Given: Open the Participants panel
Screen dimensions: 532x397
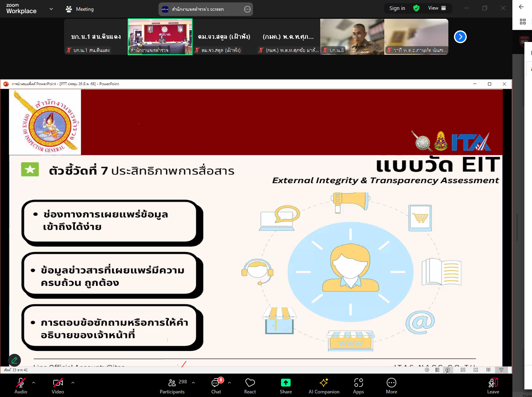Looking at the screenshot, I should pyautogui.click(x=173, y=386).
